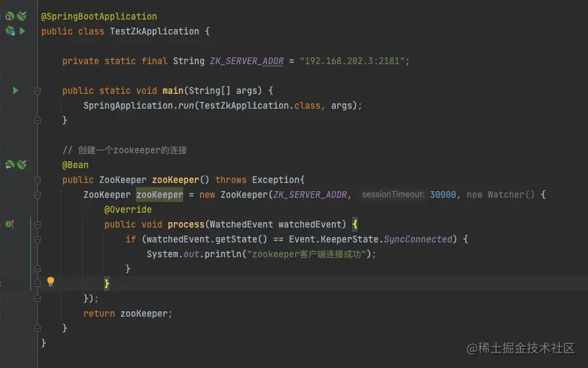Click fold end marker below SpringApplication.run
The image size is (588, 368).
point(37,120)
